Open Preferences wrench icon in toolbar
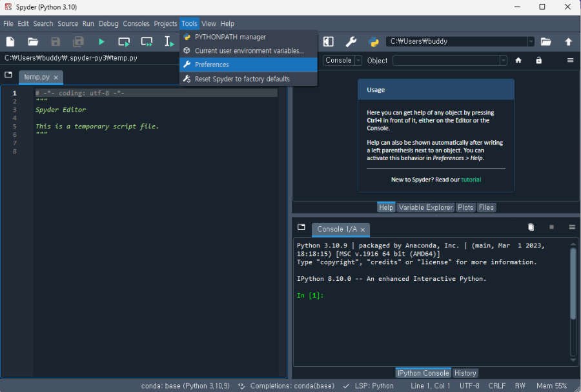581x392 pixels. [x=351, y=41]
